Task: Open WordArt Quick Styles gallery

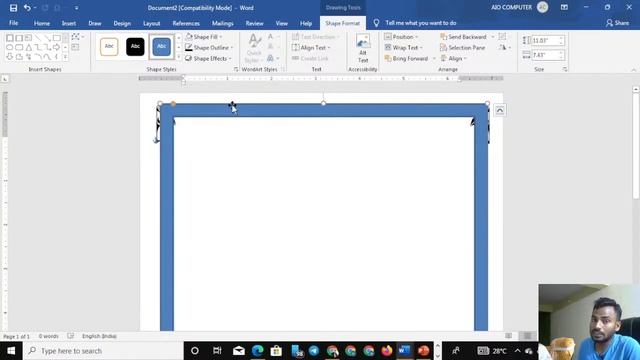Action: [254, 49]
